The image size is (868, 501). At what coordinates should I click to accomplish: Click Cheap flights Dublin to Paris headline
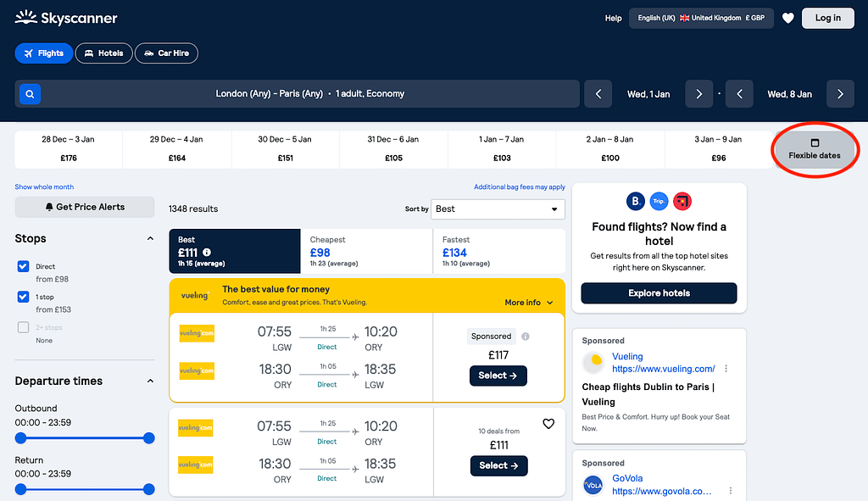648,394
